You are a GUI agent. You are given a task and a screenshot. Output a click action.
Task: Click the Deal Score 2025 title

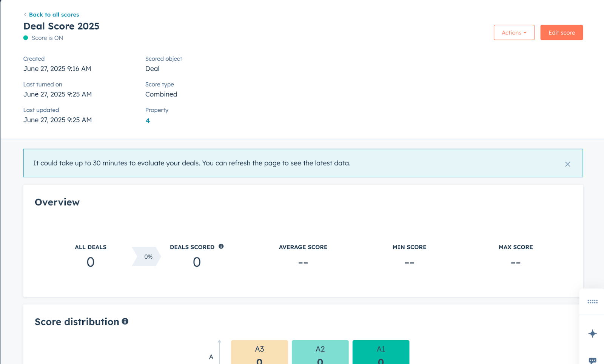[61, 26]
